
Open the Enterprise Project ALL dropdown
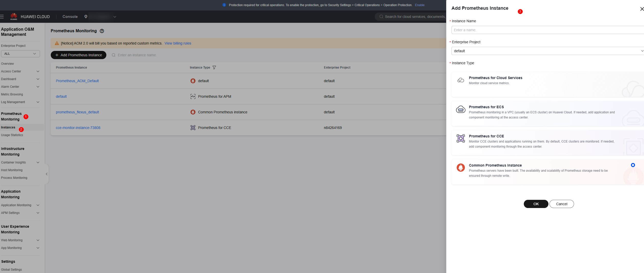pos(21,54)
